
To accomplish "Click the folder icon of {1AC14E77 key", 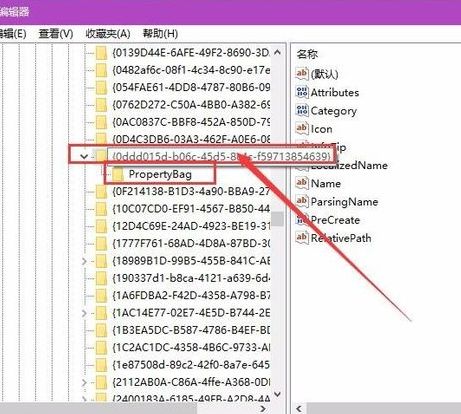I will click(101, 313).
